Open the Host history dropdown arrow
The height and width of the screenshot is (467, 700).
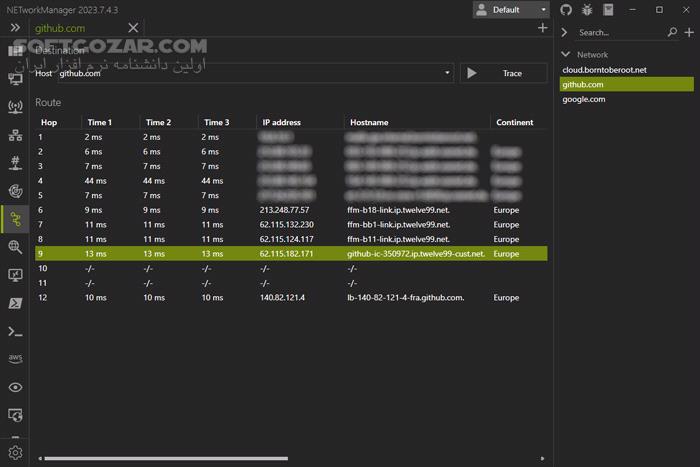[447, 73]
